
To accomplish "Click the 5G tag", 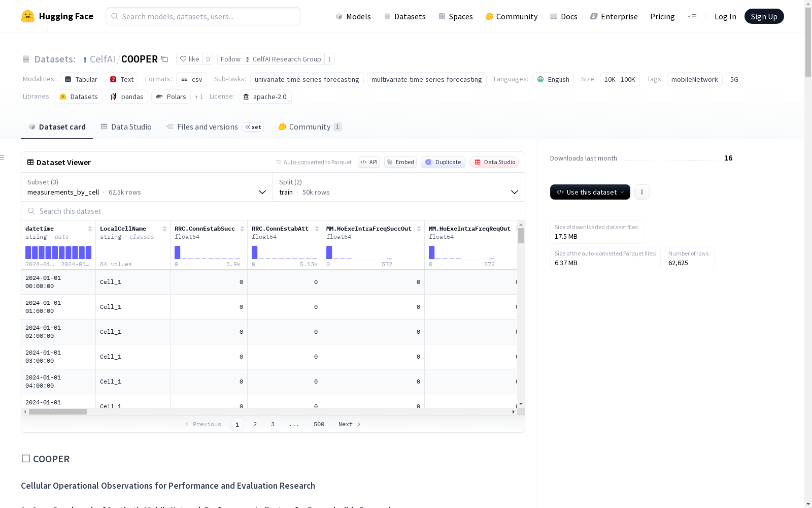I will [x=734, y=79].
